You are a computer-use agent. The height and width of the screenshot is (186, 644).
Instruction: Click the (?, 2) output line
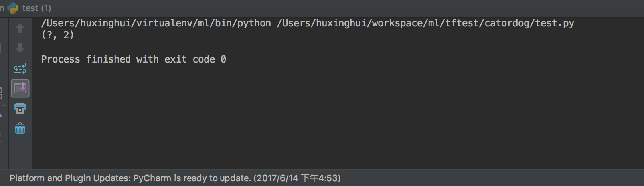tap(58, 35)
